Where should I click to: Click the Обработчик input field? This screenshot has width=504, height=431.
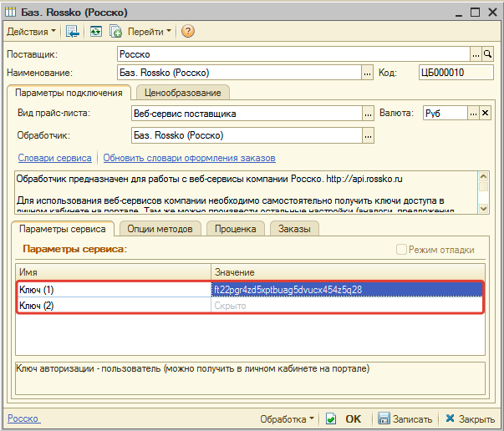point(247,135)
